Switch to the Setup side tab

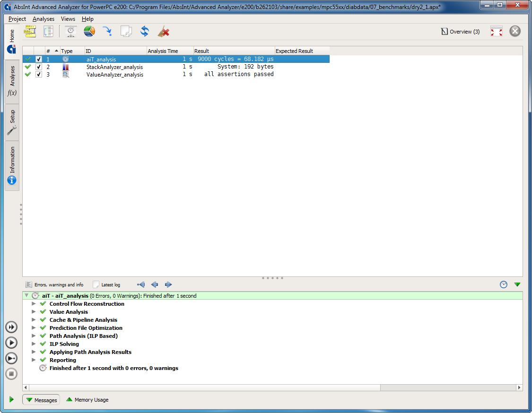click(x=12, y=122)
